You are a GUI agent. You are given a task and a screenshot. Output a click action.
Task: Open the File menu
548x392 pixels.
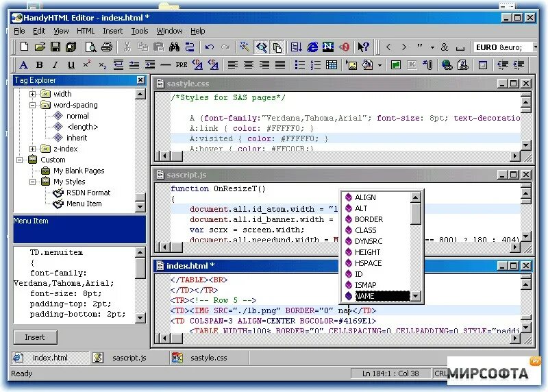point(19,31)
